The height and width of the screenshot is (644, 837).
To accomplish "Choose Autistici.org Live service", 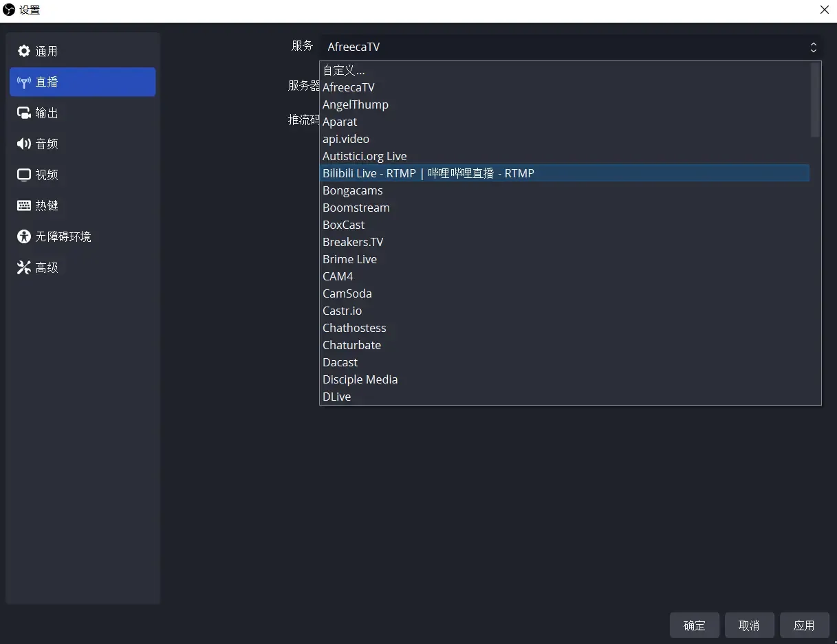I will click(565, 156).
